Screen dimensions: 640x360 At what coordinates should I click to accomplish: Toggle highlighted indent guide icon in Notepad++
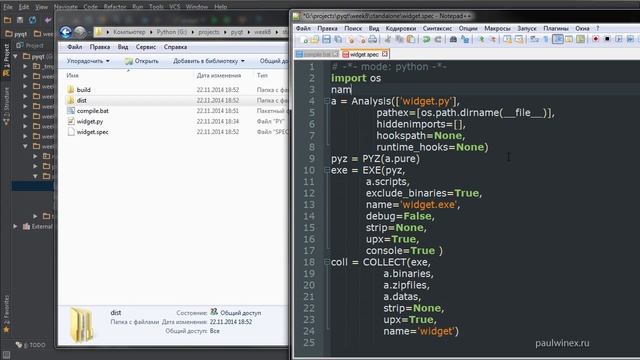click(x=558, y=40)
